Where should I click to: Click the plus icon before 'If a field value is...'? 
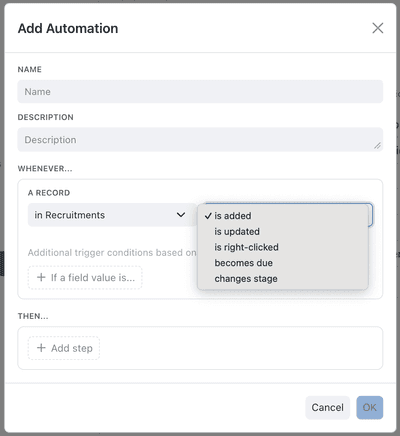coord(41,277)
